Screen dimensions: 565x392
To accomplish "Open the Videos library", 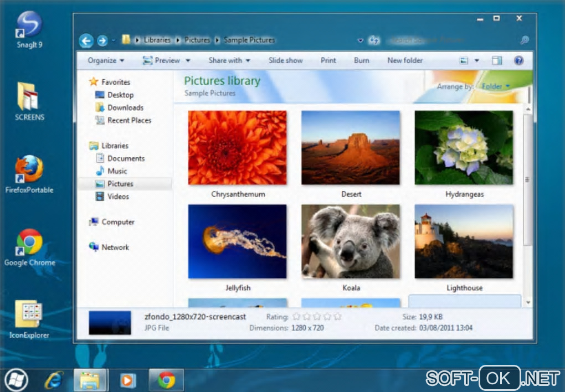I will tap(112, 197).
